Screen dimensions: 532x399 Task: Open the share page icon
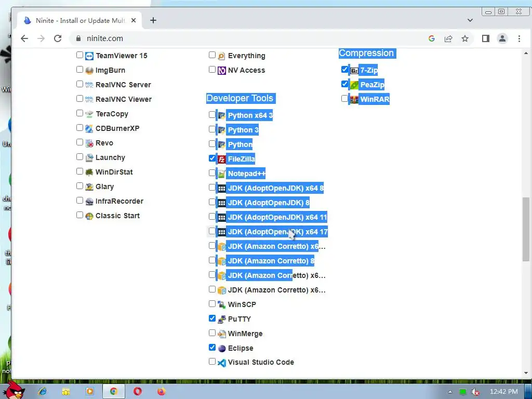(448, 38)
